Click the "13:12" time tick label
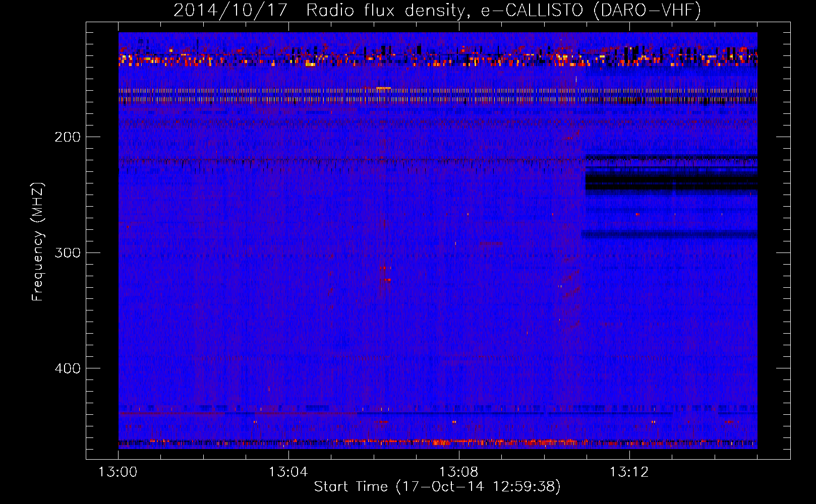This screenshot has width=816, height=504. [629, 472]
